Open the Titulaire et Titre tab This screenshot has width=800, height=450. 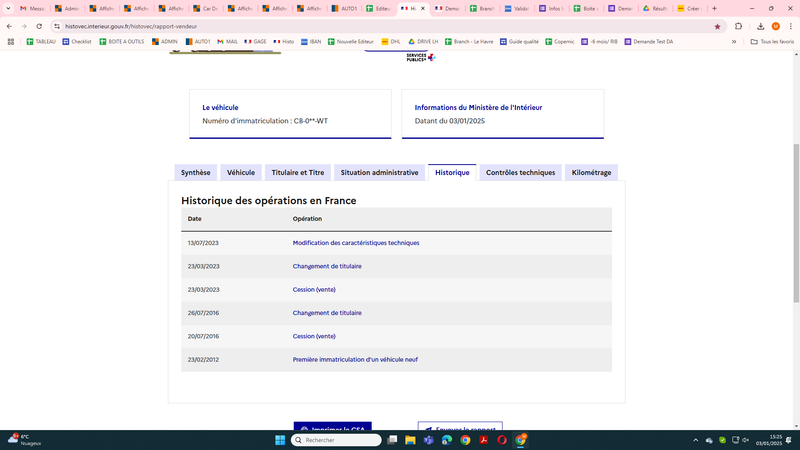coord(298,172)
